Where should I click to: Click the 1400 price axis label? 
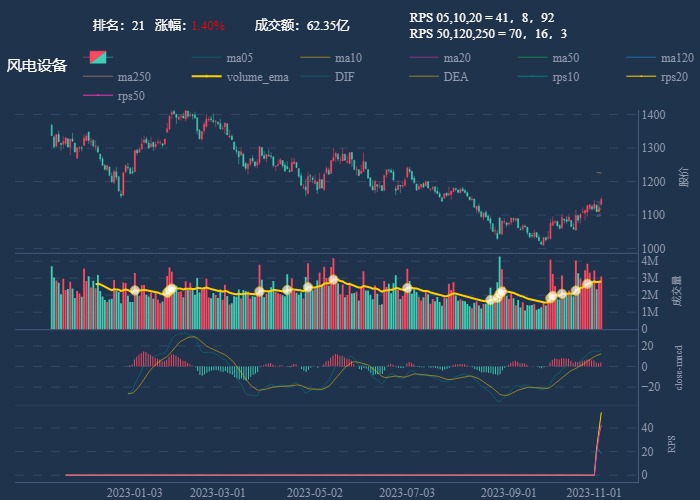(x=654, y=115)
